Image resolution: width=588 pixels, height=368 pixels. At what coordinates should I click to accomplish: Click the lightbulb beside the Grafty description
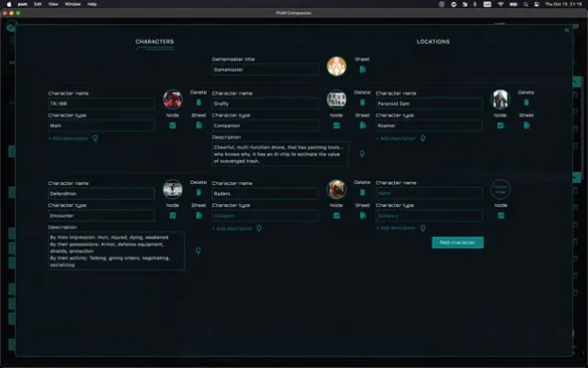pos(363,154)
